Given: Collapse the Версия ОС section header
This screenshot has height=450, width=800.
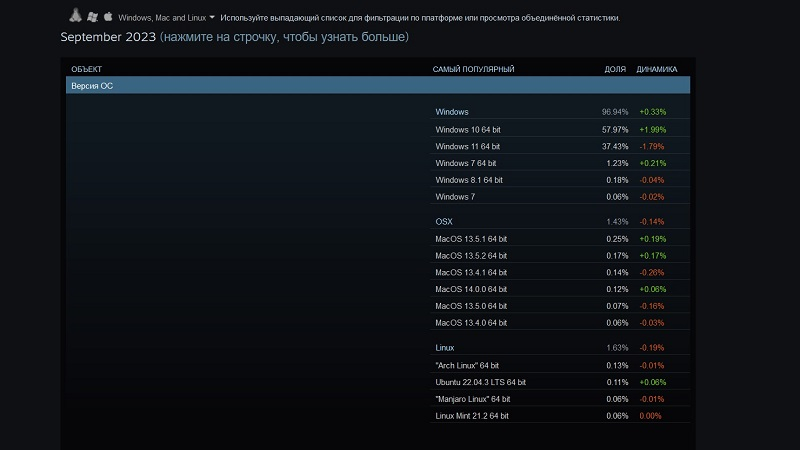Looking at the screenshot, I should point(378,86).
